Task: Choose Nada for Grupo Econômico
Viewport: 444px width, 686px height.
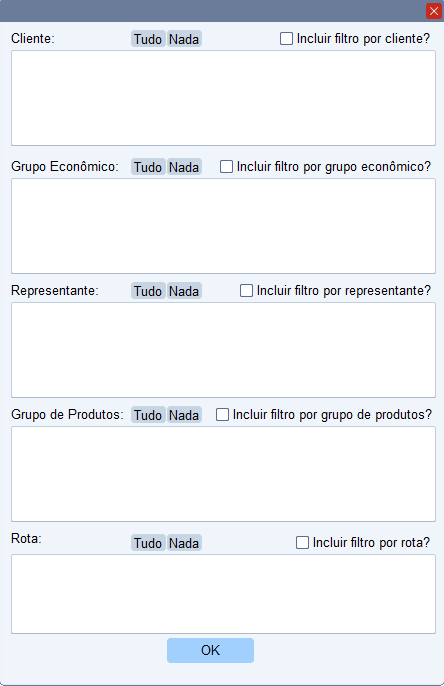Action: tap(184, 167)
